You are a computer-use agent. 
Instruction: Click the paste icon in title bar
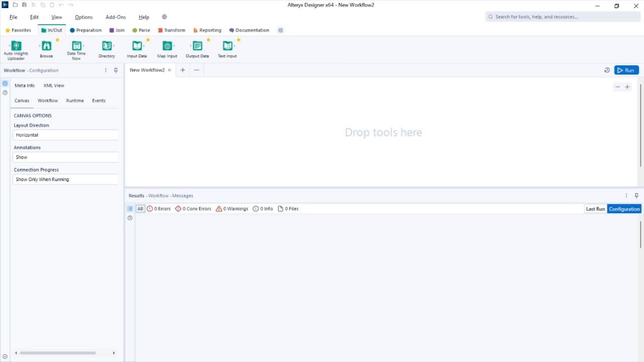[52, 5]
